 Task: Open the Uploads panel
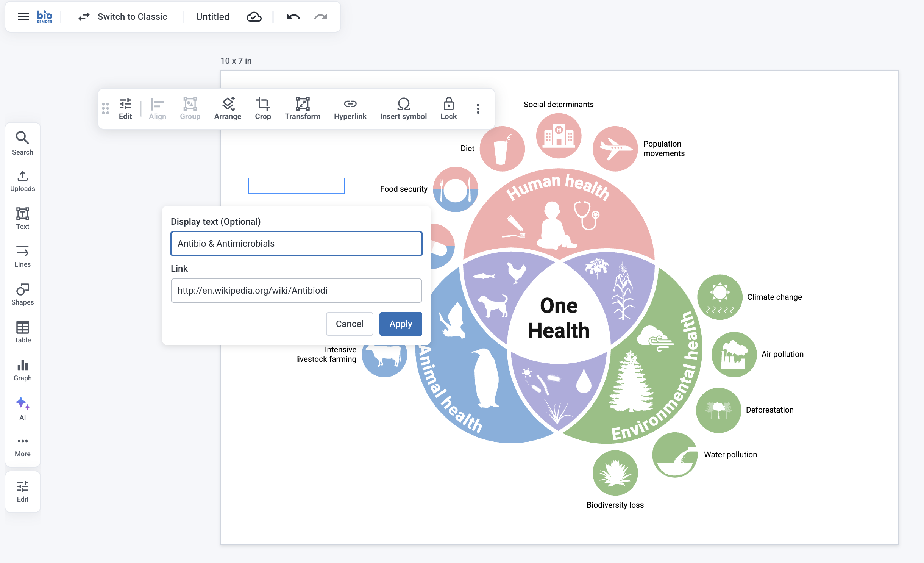(x=22, y=181)
